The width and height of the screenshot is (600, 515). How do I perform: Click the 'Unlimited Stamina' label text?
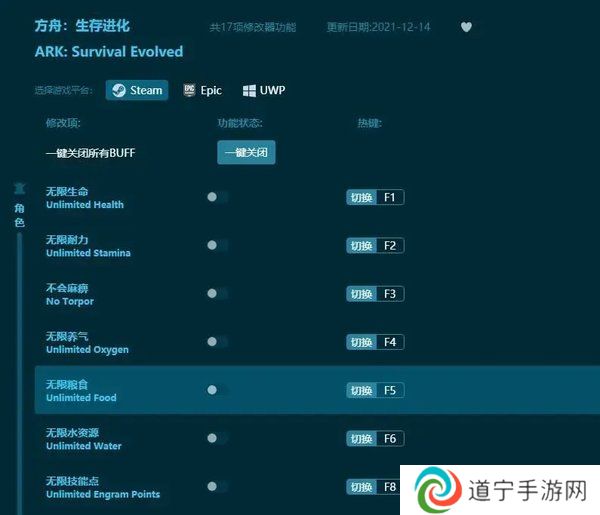click(x=88, y=253)
